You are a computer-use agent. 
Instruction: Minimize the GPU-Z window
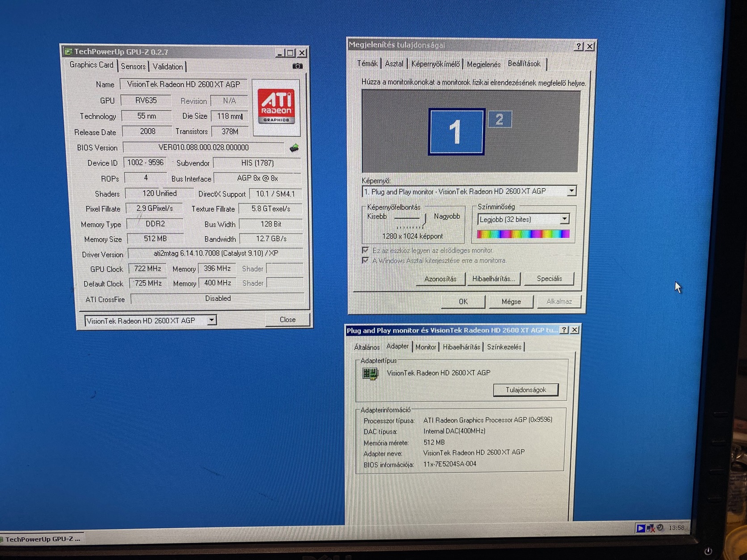click(279, 53)
